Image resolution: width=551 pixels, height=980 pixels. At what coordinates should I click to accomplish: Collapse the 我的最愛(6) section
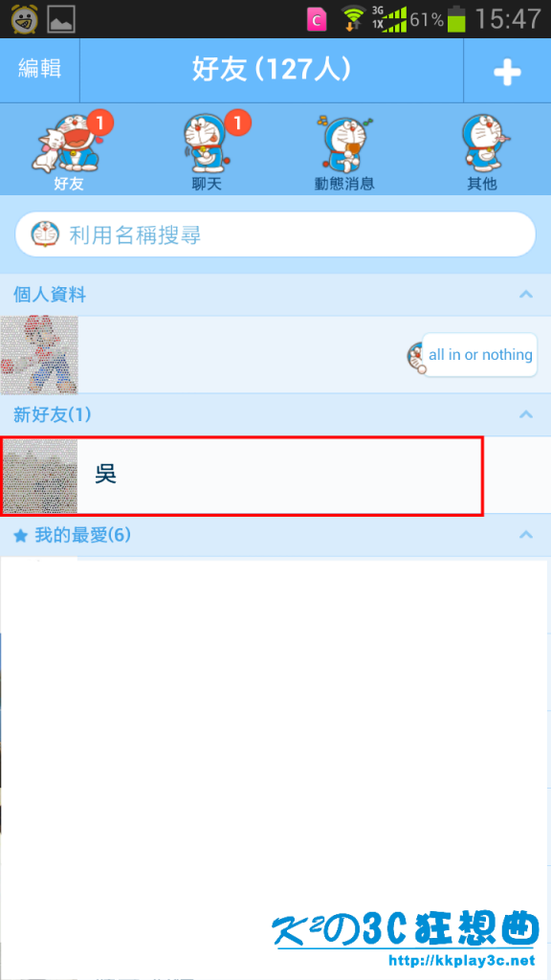coord(526,534)
